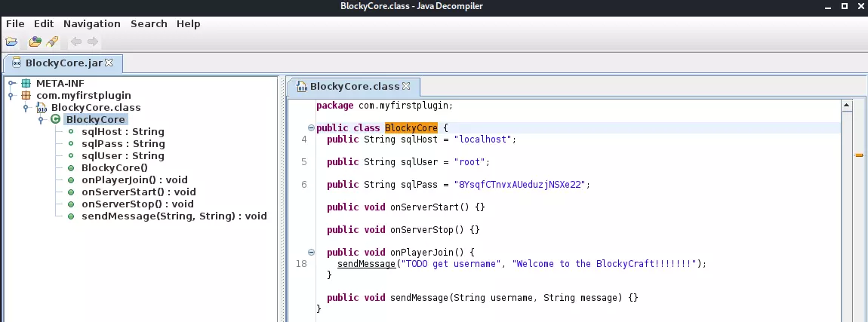
Task: Click the Open Type toolbar icon
Action: coord(35,41)
